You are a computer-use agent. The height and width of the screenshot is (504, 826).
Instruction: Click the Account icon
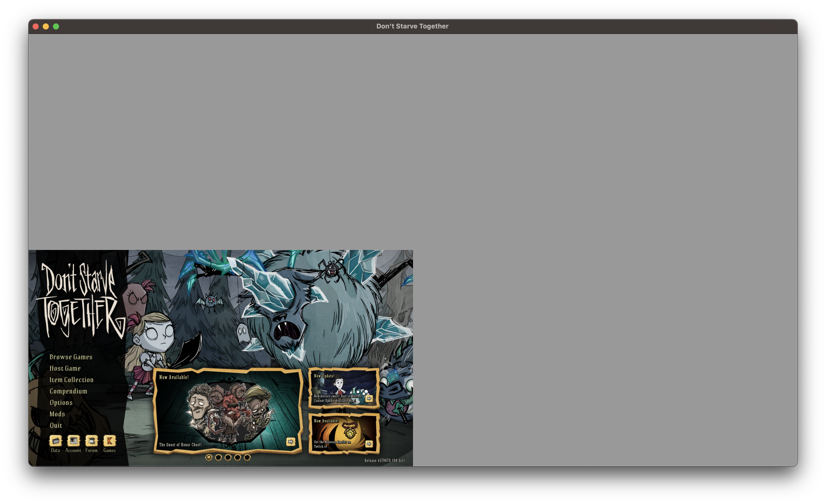(73, 441)
